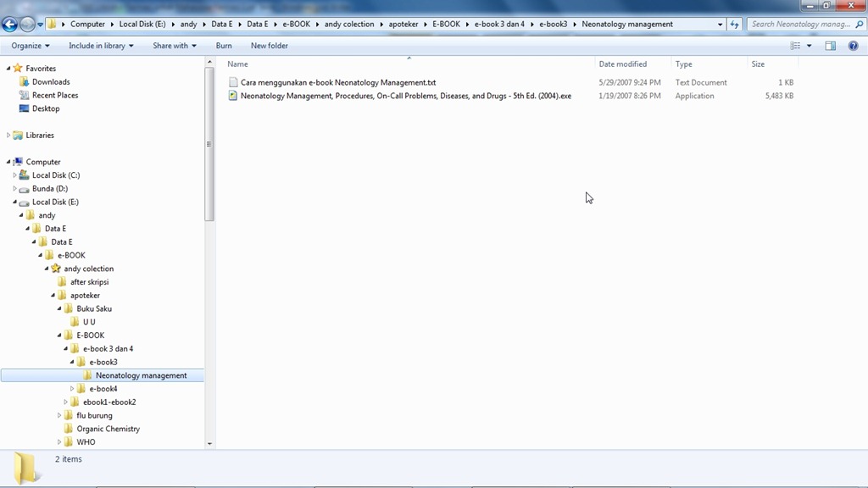The width and height of the screenshot is (868, 488).
Task: Open the Include in library menu
Action: [x=101, y=46]
